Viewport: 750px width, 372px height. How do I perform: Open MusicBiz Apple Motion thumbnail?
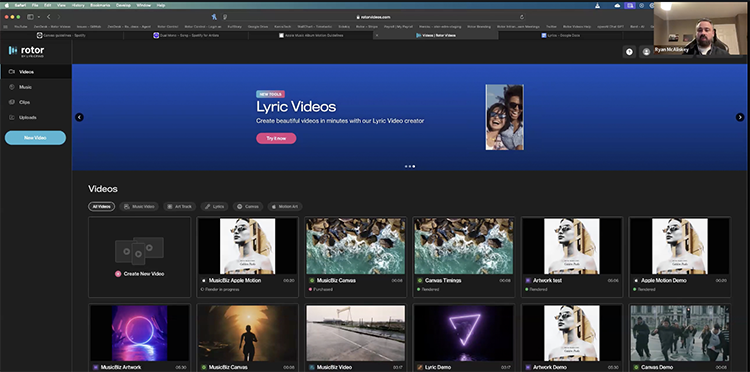coord(247,246)
